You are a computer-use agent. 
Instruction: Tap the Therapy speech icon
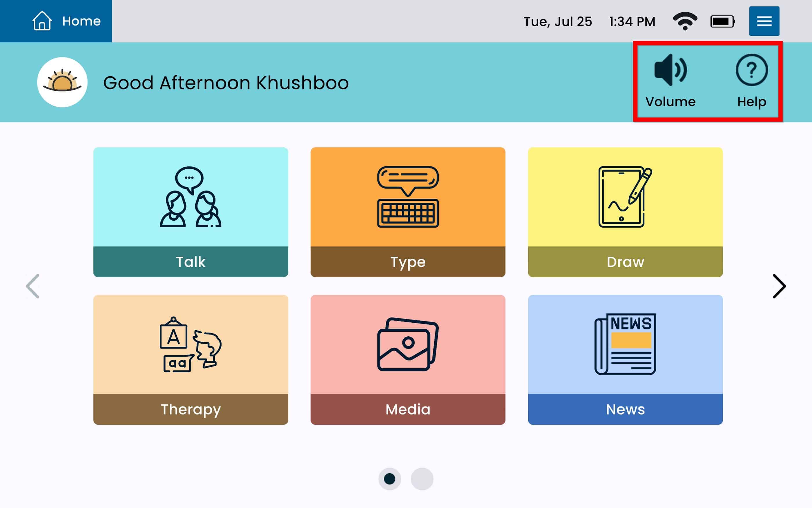click(191, 345)
